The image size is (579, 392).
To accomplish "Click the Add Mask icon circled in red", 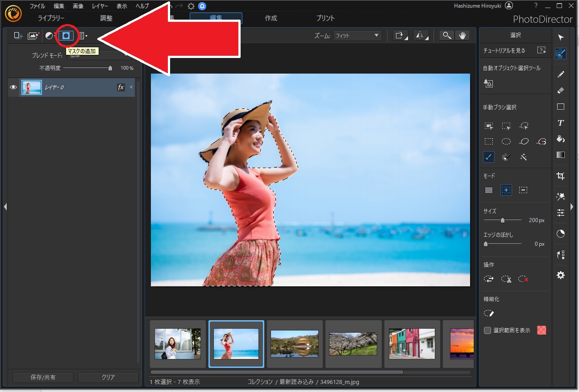I will 66,36.
